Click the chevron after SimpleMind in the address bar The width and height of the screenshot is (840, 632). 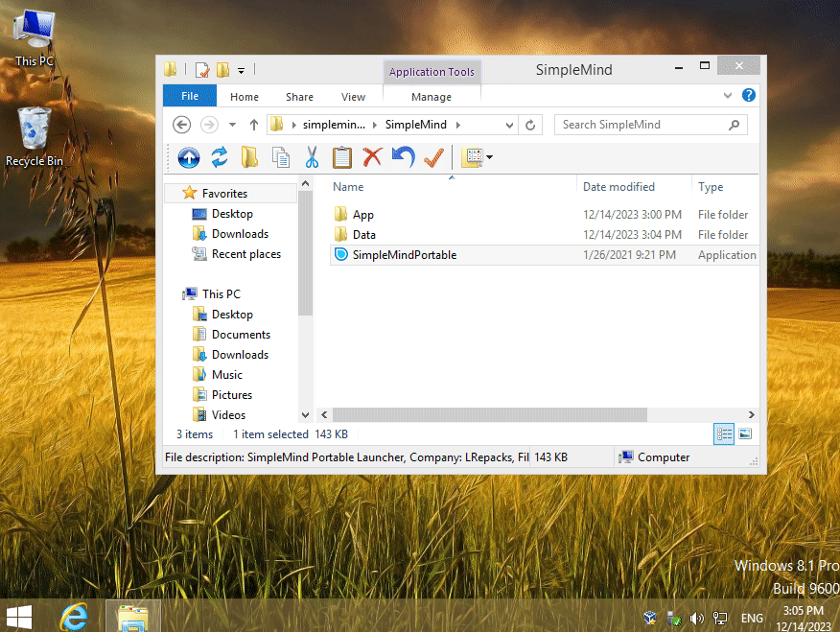coord(458,125)
